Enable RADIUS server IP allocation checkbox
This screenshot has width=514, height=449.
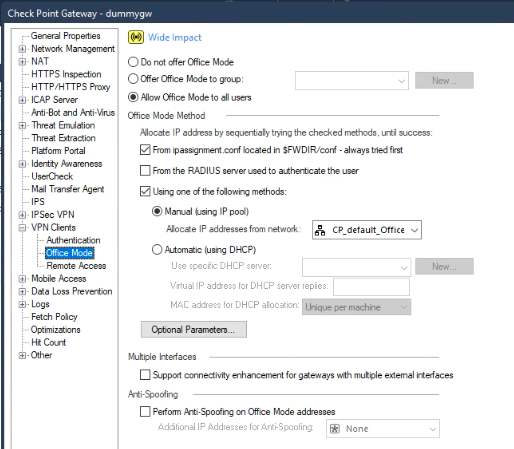[x=145, y=171]
